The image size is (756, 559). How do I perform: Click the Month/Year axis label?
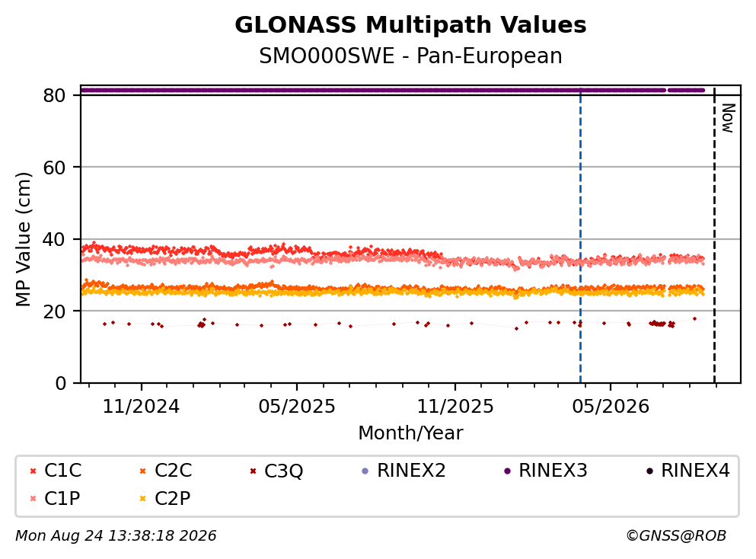tap(410, 433)
